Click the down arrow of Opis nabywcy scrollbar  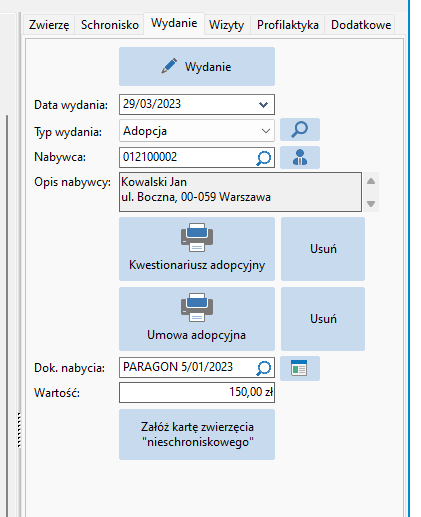(x=371, y=204)
